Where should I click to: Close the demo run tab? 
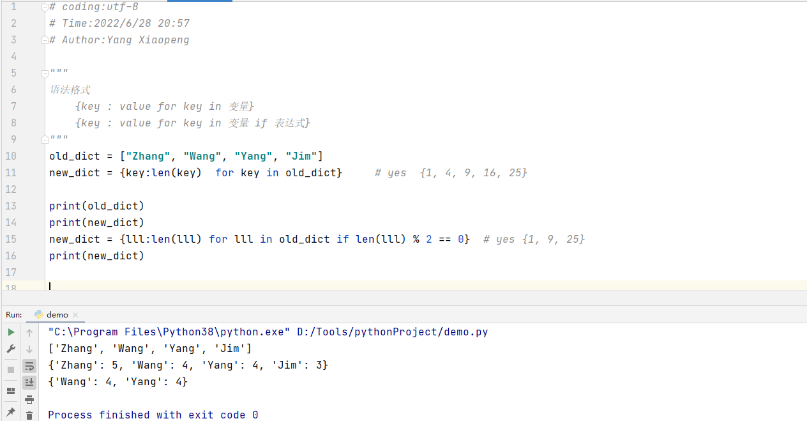76,315
